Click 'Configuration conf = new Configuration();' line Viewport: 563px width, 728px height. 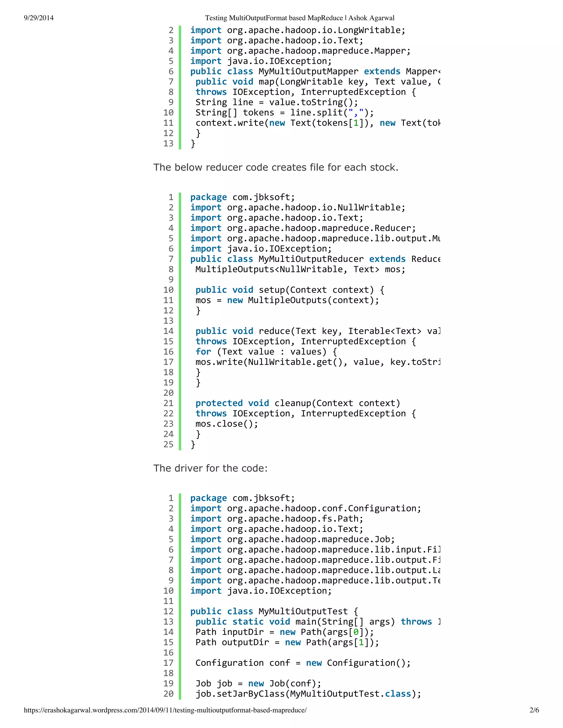[303, 663]
